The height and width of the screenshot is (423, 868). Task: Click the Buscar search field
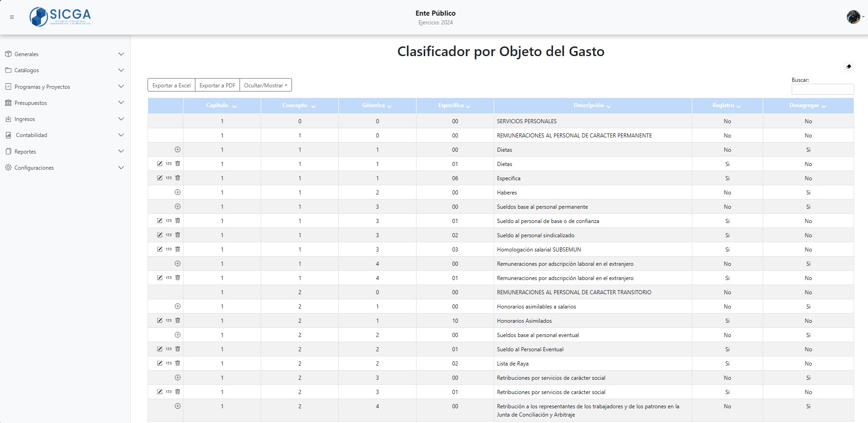coord(822,89)
